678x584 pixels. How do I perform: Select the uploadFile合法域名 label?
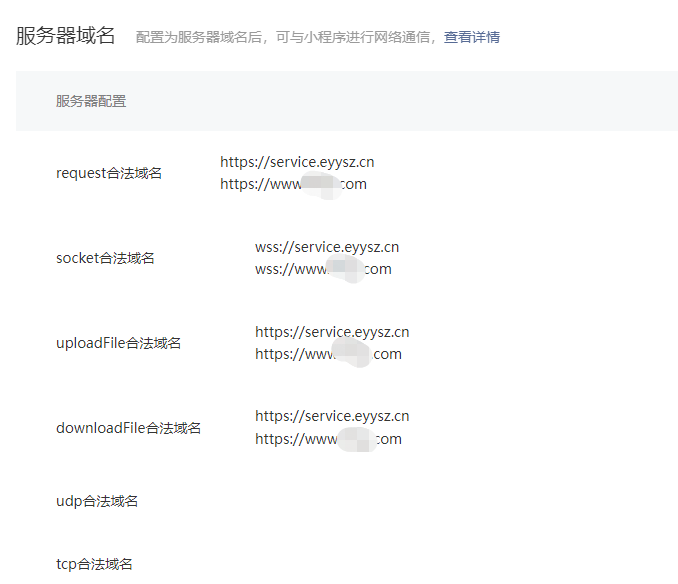point(118,343)
